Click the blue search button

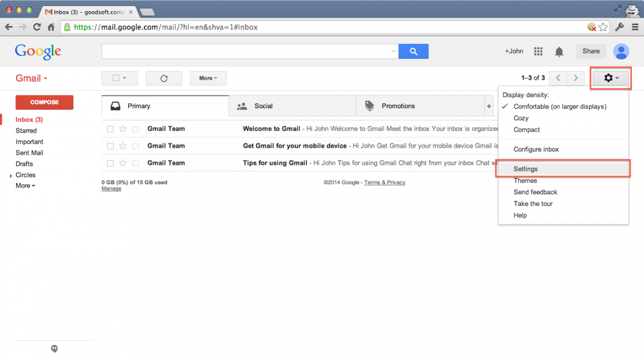coord(413,51)
